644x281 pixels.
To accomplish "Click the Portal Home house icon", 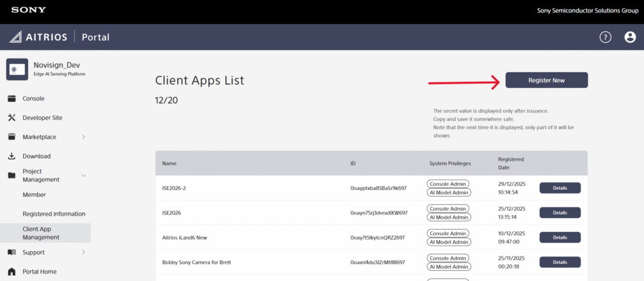I will coord(11,272).
